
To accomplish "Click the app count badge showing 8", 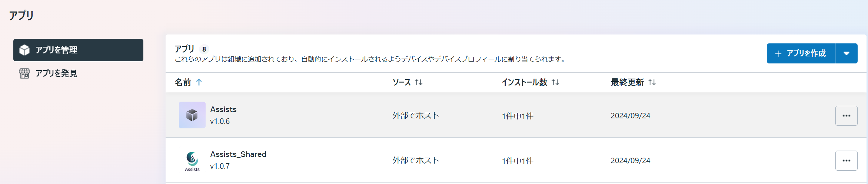I will [204, 49].
